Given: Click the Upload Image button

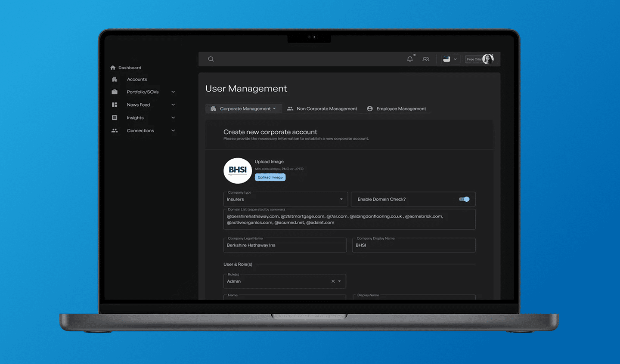Looking at the screenshot, I should tap(270, 177).
